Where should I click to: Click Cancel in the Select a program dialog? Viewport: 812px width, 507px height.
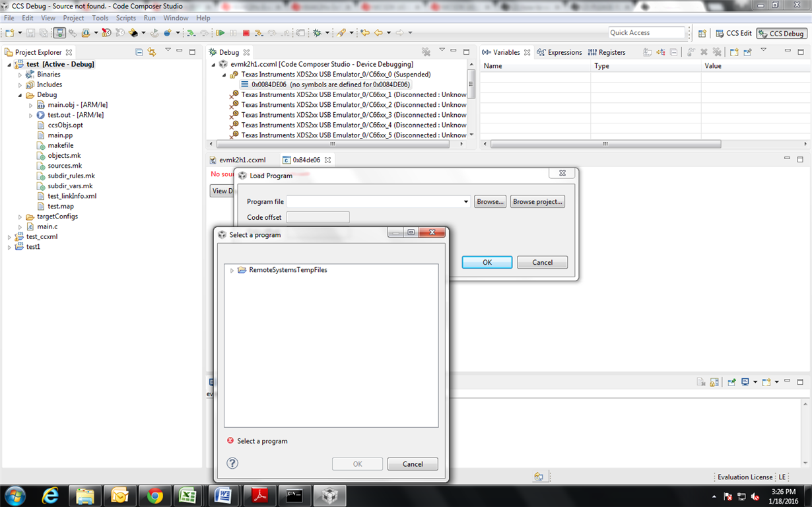tap(413, 464)
